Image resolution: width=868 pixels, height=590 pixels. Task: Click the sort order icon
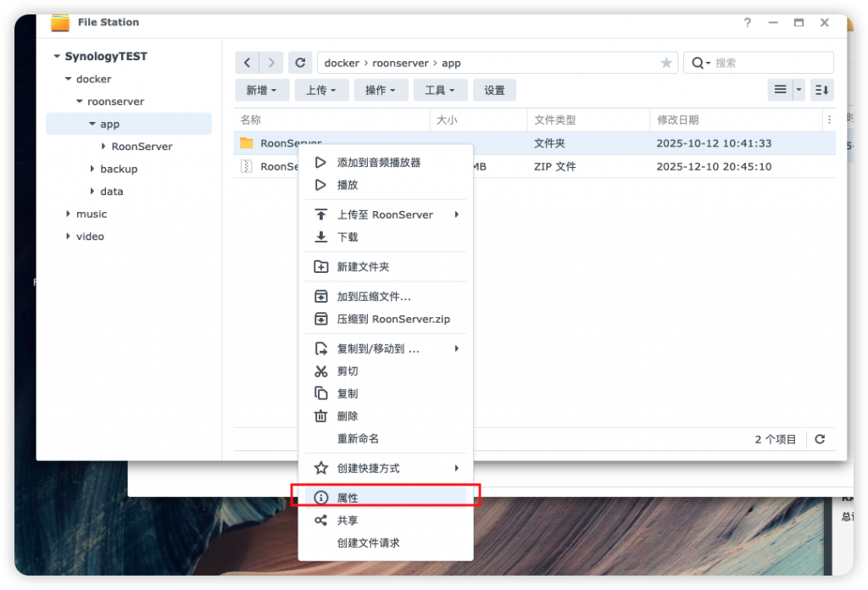pos(821,90)
